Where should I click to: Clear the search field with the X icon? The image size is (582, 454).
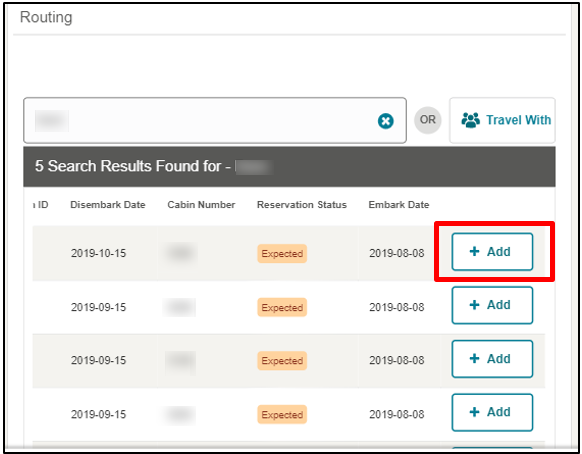coord(386,121)
